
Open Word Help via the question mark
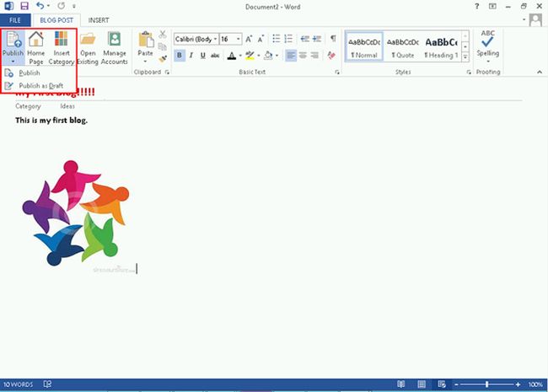(x=476, y=6)
